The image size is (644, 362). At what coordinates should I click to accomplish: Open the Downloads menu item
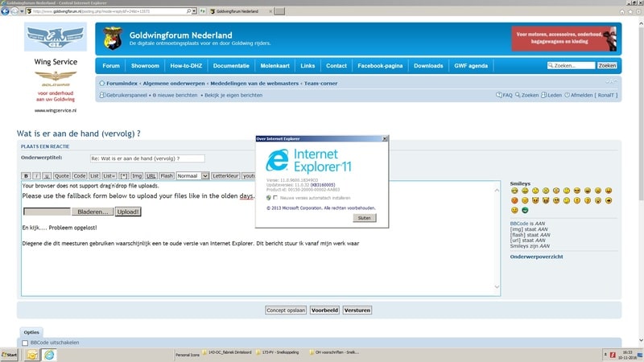[428, 66]
